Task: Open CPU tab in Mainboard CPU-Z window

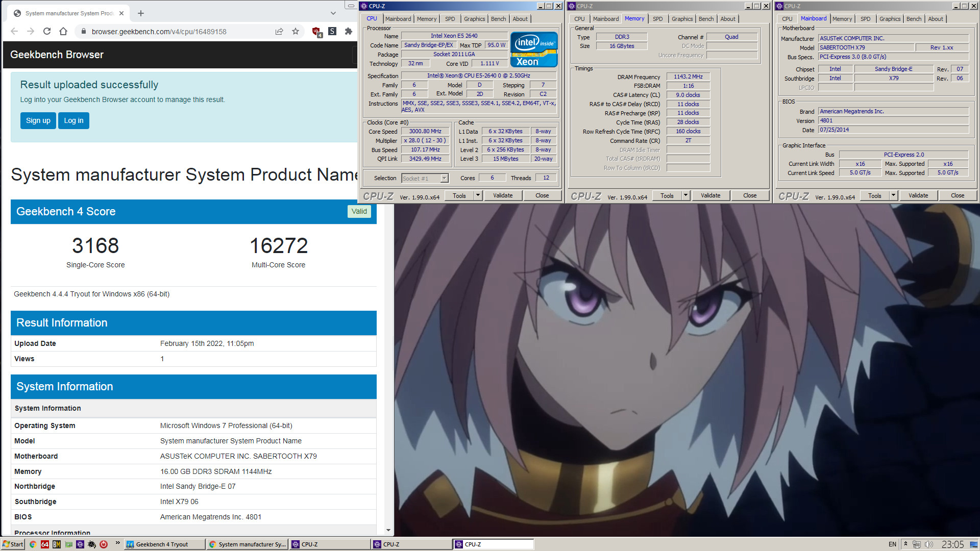Action: (787, 19)
